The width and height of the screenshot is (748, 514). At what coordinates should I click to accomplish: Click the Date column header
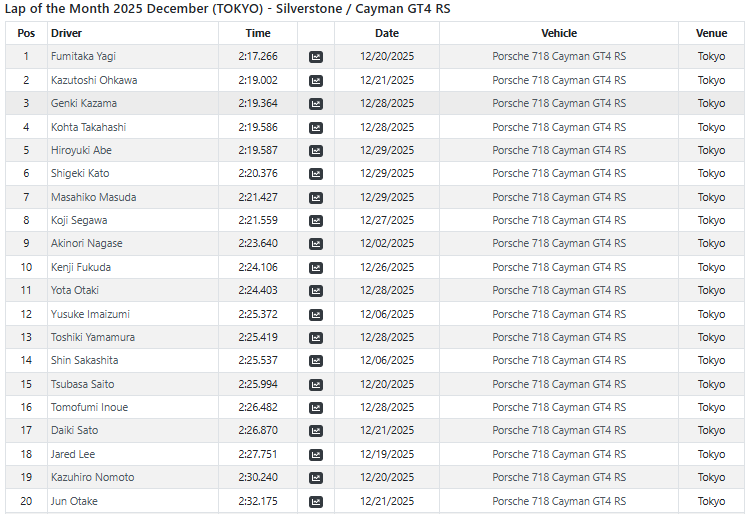click(386, 33)
